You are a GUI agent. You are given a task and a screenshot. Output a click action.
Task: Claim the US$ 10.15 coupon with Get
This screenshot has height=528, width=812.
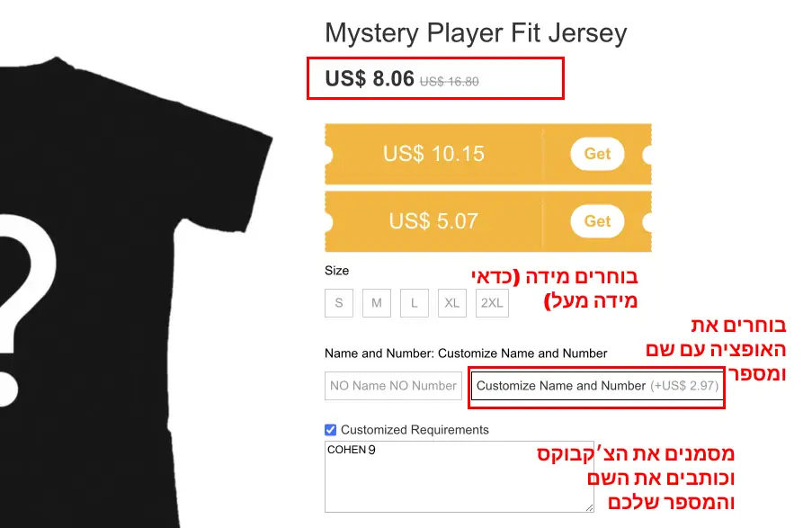coord(597,154)
